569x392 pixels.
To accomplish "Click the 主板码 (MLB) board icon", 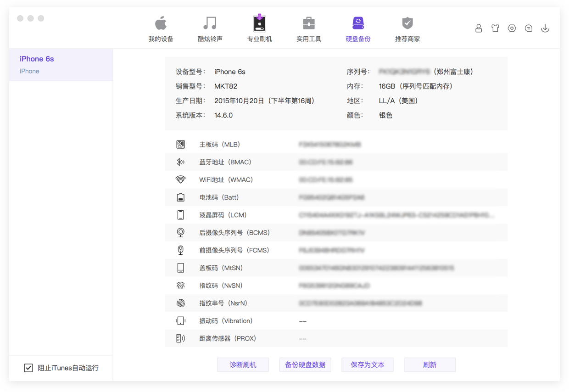I will 181,145.
